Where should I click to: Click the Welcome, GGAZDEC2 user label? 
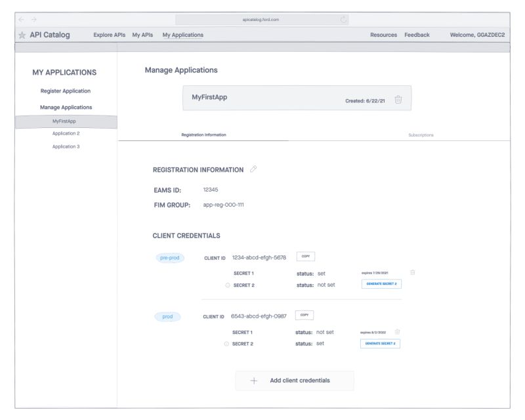click(x=477, y=35)
